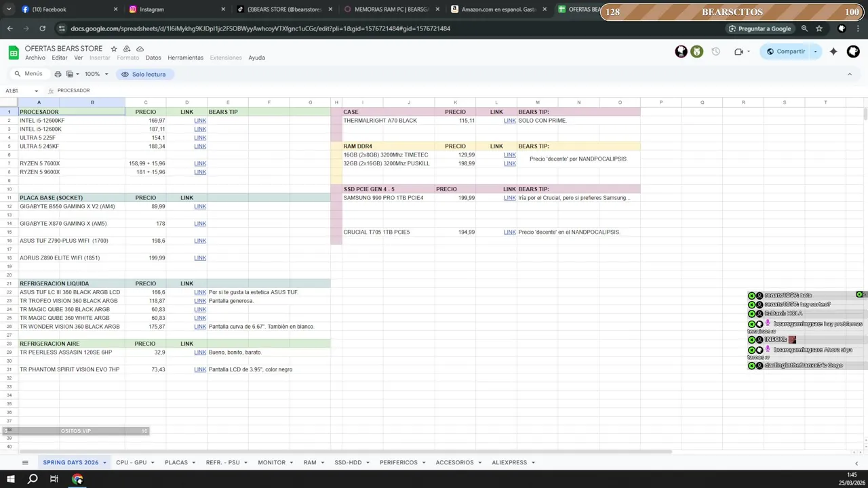Expand the Compartir quick-share arrow
868x488 pixels.
pos(816,52)
